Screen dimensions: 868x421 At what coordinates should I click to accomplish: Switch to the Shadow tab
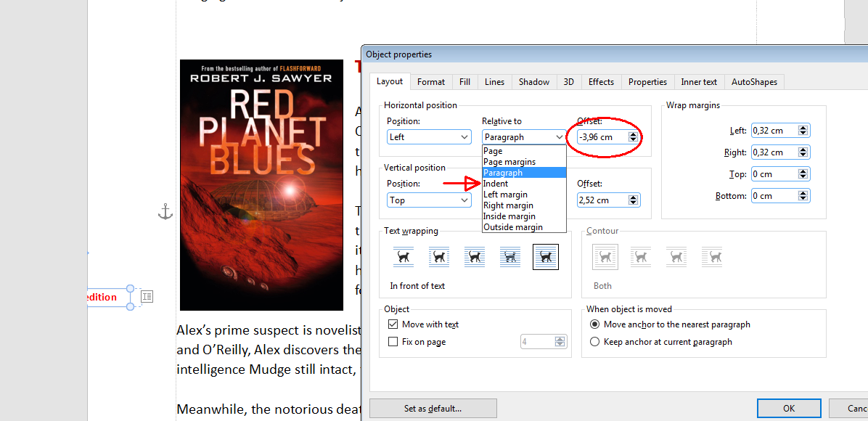(x=533, y=82)
